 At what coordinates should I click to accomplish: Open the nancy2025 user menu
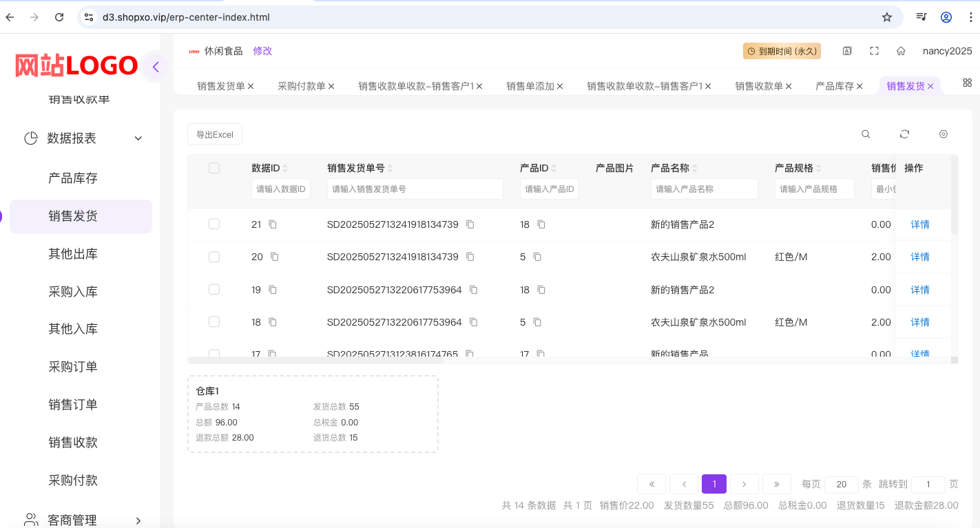[x=948, y=51]
